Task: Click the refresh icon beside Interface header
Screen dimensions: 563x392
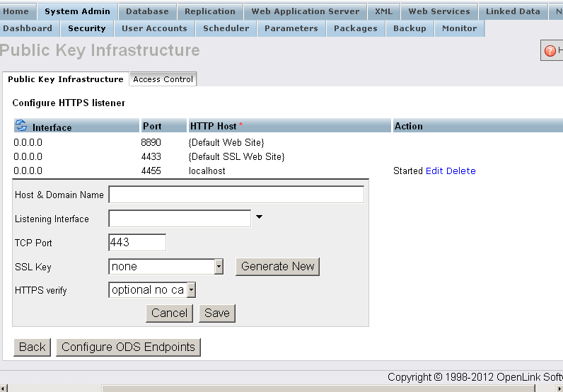Action: click(21, 127)
